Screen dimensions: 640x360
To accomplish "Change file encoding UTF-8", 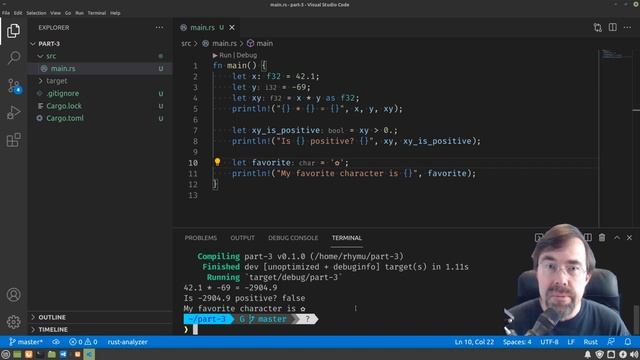I will pos(549,342).
